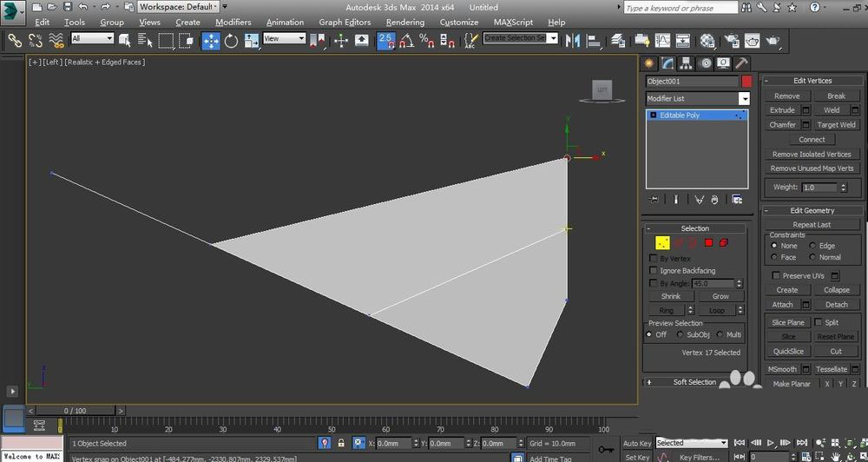Screen dimensions: 868x462
Task: Click the Mirror tool in toolbar
Action: 572,41
